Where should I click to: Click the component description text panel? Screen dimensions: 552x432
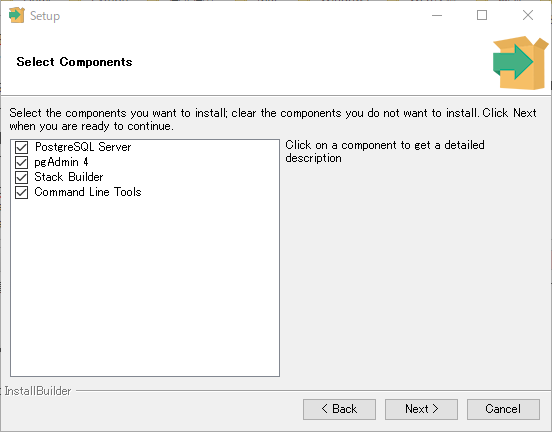(x=385, y=151)
